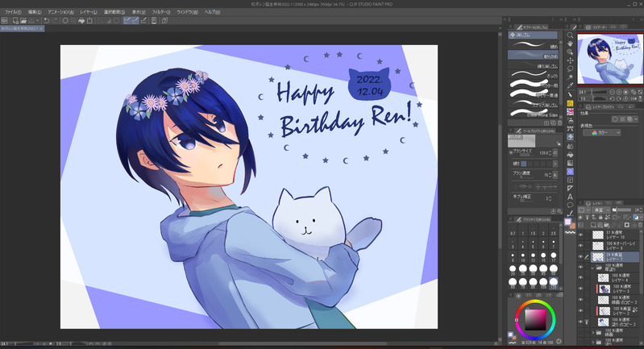
Task: Click main drawing color swatch in tool palette
Action: [568, 222]
